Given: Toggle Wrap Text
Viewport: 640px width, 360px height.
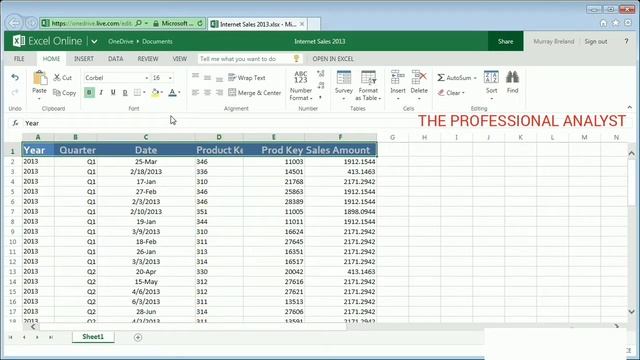Looking at the screenshot, I should (247, 78).
